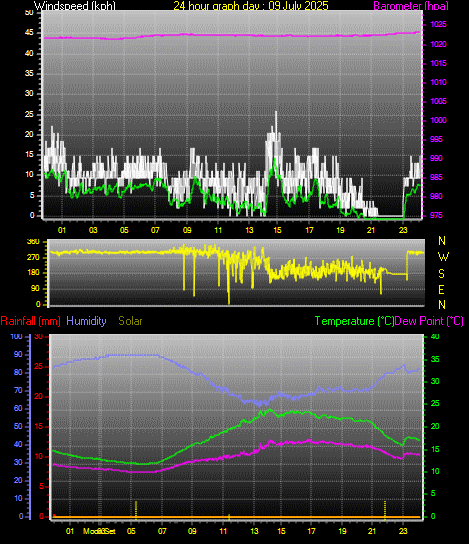This screenshot has height=544, width=469.
Task: Click the compass letter S
Action: click(x=441, y=274)
